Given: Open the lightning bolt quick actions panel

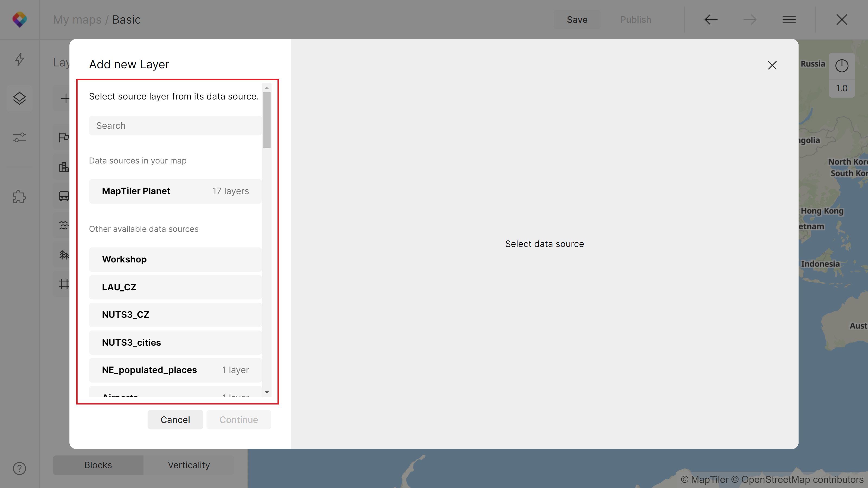Looking at the screenshot, I should coord(20,59).
